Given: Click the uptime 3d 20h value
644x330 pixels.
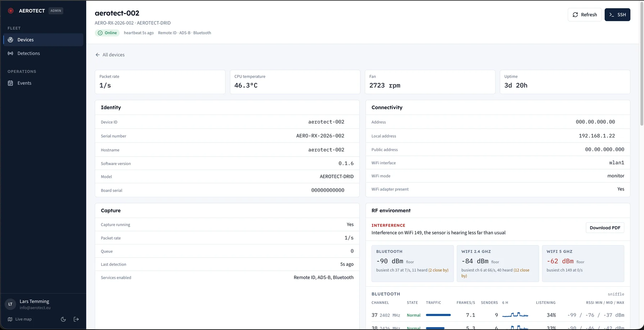Looking at the screenshot, I should (516, 86).
